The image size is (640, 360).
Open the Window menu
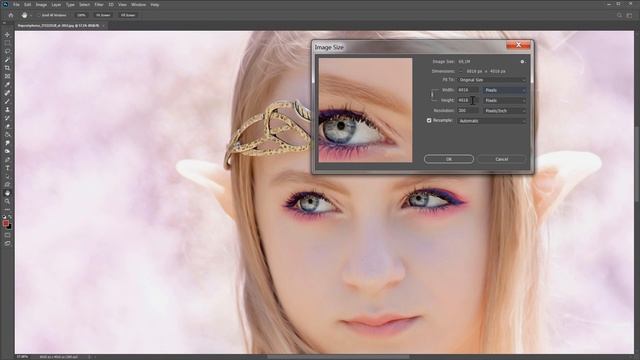(138, 4)
